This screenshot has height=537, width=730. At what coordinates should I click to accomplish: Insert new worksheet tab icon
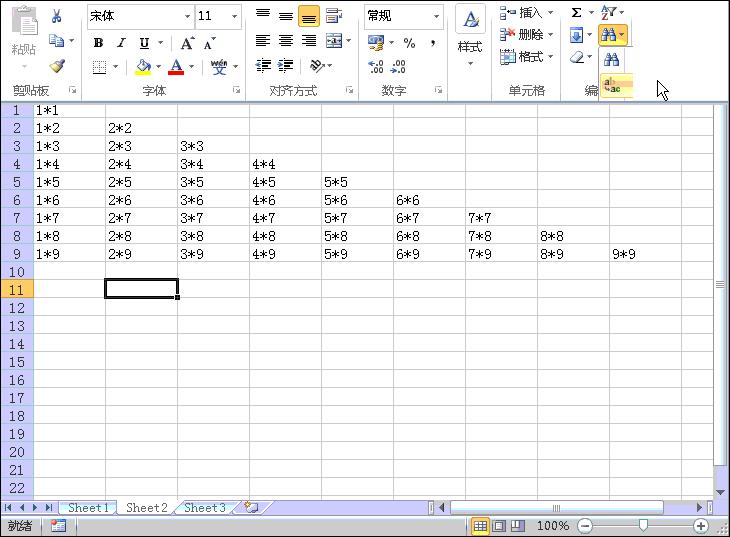click(x=251, y=507)
